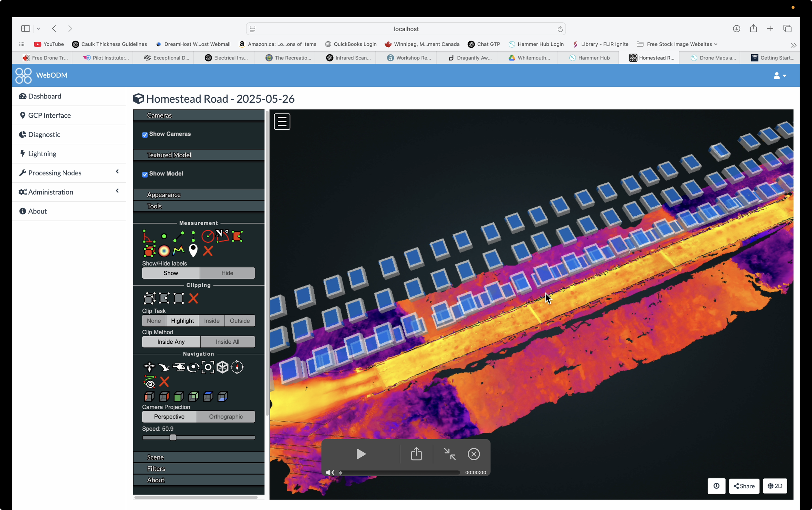Select the distance measurement tool
Image resolution: width=812 pixels, height=510 pixels.
point(178,236)
